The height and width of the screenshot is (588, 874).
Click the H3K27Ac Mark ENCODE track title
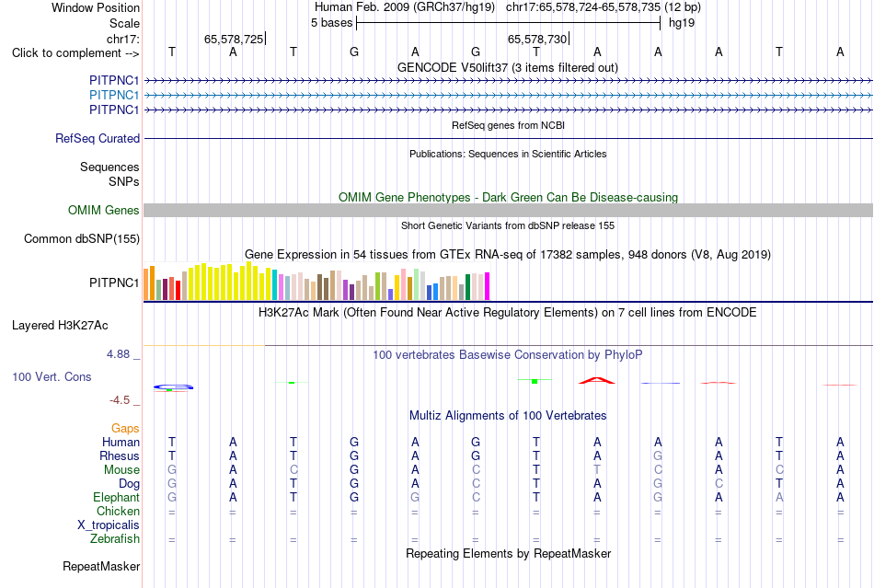(x=507, y=312)
